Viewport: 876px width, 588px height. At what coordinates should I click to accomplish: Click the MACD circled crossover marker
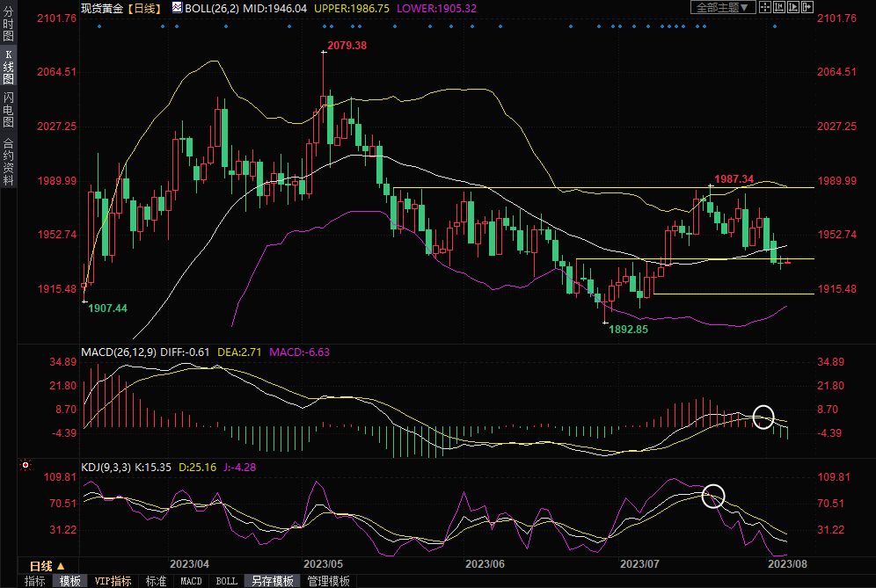click(763, 416)
